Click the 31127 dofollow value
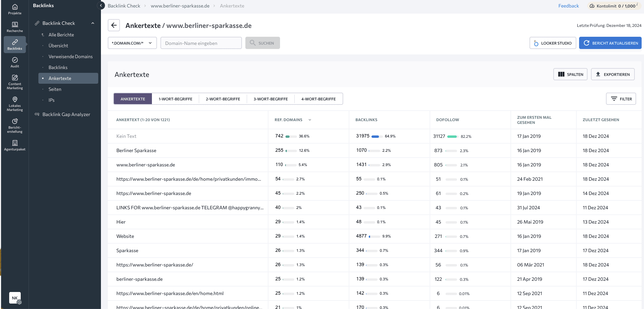Screen dimensions: 644x309 (439, 136)
